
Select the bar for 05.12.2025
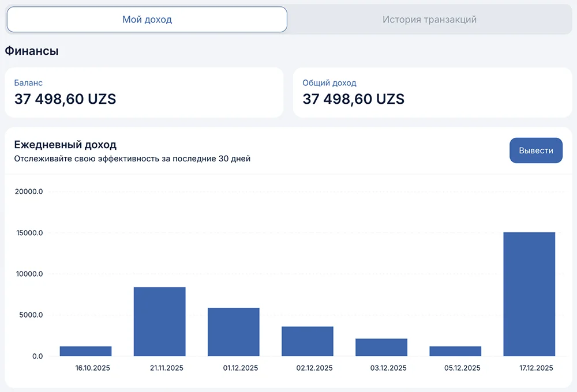(455, 351)
